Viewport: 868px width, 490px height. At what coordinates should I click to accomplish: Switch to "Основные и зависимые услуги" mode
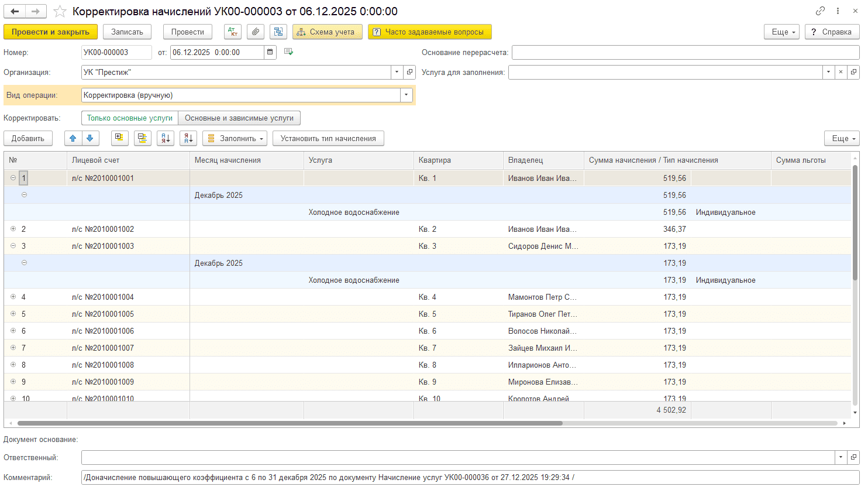239,118
